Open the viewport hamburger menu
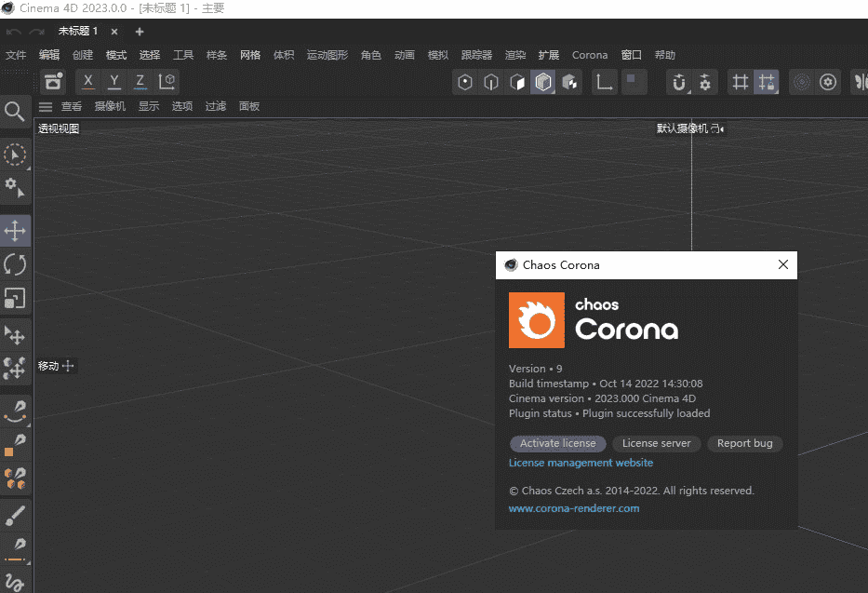This screenshot has width=868, height=593. (x=46, y=105)
